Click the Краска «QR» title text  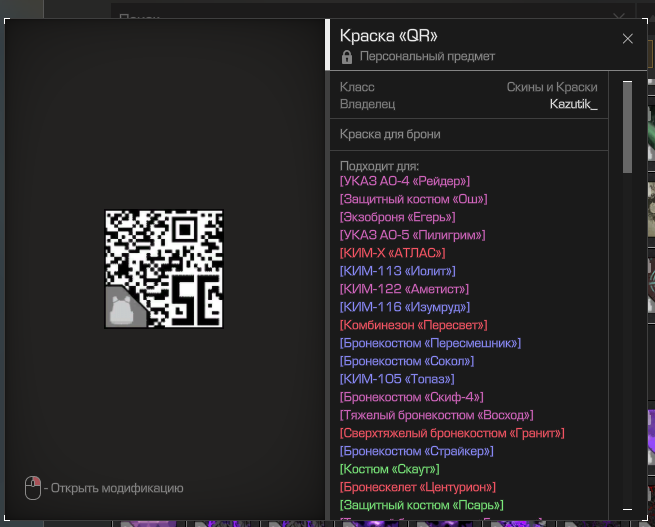[x=388, y=36]
